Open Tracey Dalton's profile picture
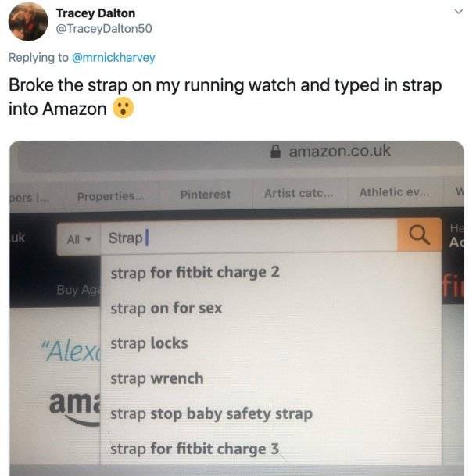 [28, 22]
